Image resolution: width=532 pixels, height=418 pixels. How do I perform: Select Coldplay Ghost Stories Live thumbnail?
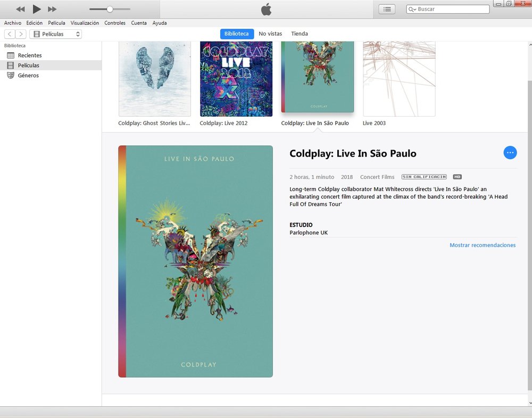[x=155, y=79]
